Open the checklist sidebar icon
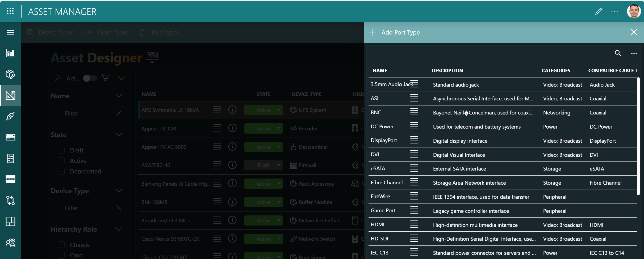This screenshot has width=644, height=259. tap(10, 158)
